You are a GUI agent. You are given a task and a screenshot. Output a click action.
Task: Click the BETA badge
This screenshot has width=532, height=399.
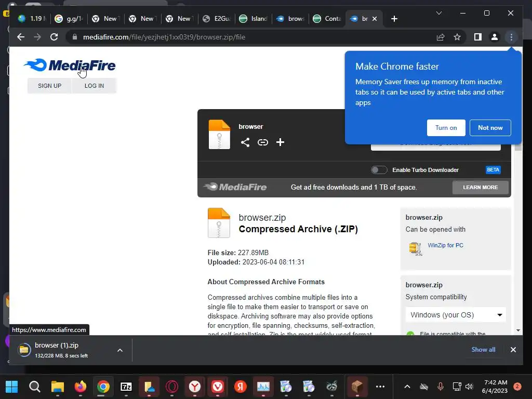click(493, 170)
